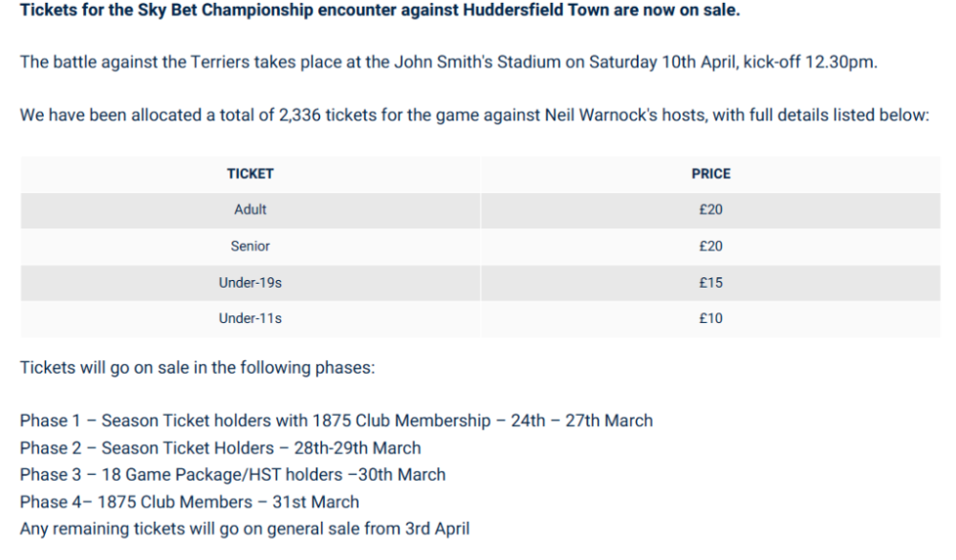Click the £10 price cell
This screenshot has height=560, width=956.
coord(710,319)
